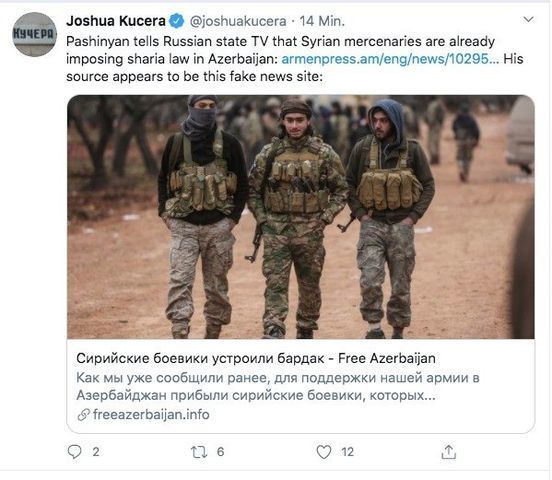The height and width of the screenshot is (480, 552).
Task: Click the like count 12
Action: [347, 452]
